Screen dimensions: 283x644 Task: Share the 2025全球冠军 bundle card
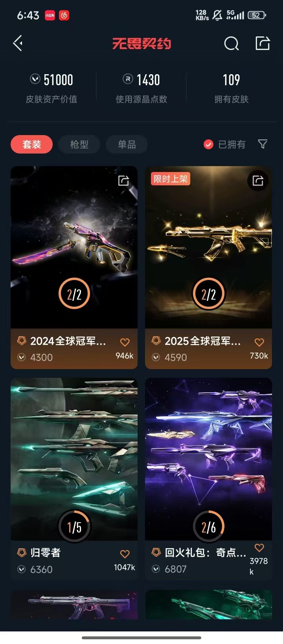(x=258, y=181)
